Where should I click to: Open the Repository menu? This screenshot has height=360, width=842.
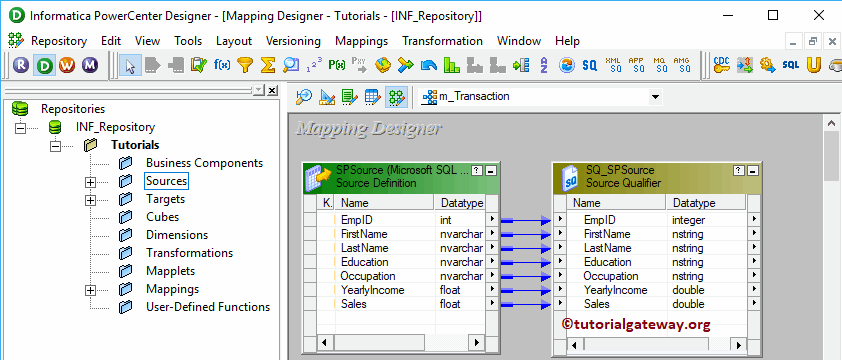click(x=59, y=41)
